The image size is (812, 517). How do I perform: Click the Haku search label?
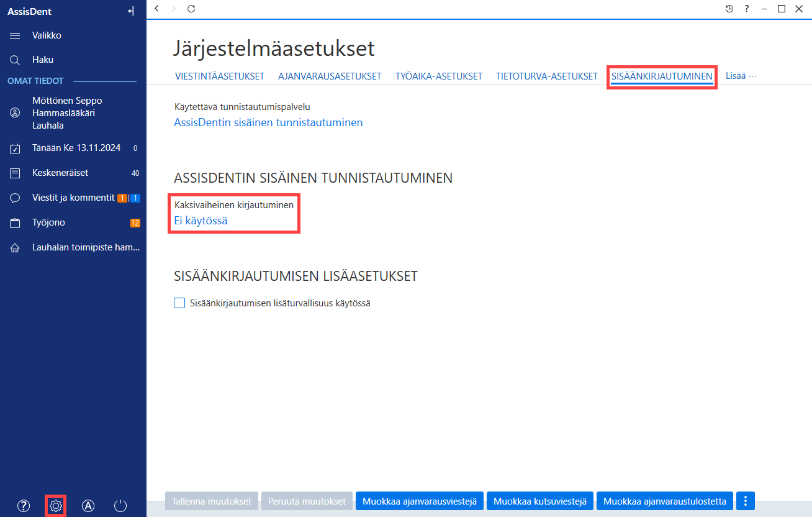click(43, 60)
